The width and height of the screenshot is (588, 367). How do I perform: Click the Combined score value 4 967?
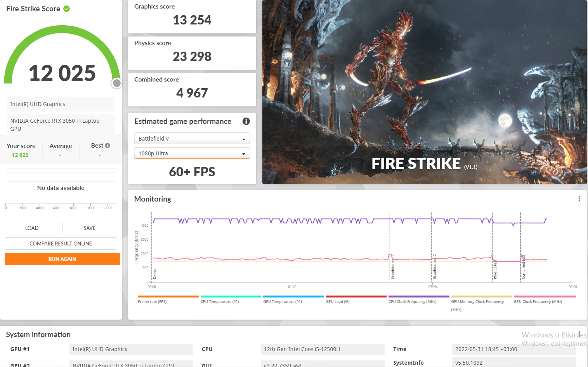[192, 93]
